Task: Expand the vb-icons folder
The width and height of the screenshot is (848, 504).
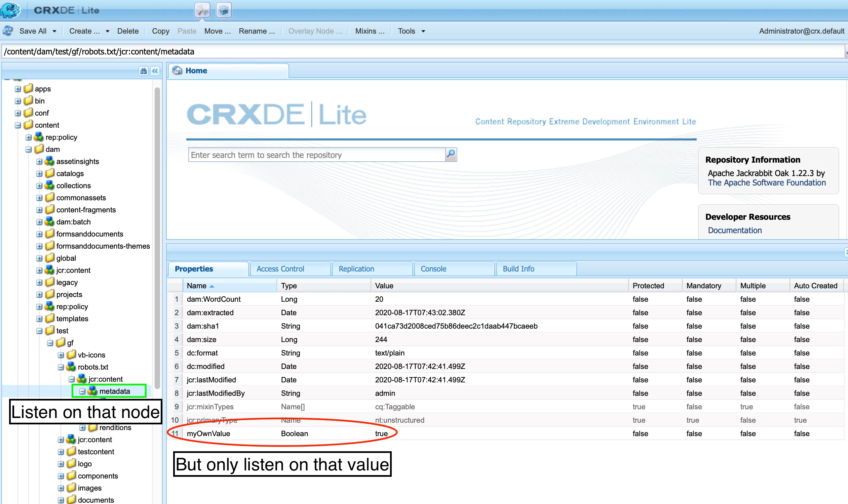Action: tap(61, 355)
